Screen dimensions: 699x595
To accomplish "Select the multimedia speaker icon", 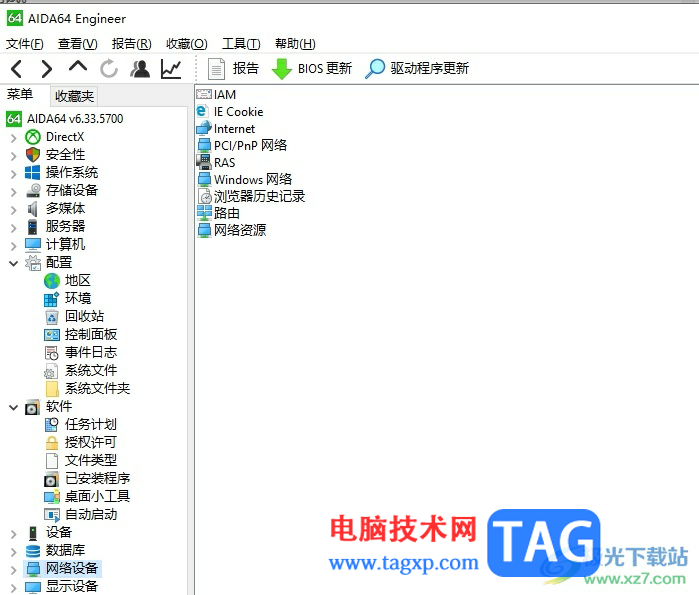I will [x=33, y=209].
